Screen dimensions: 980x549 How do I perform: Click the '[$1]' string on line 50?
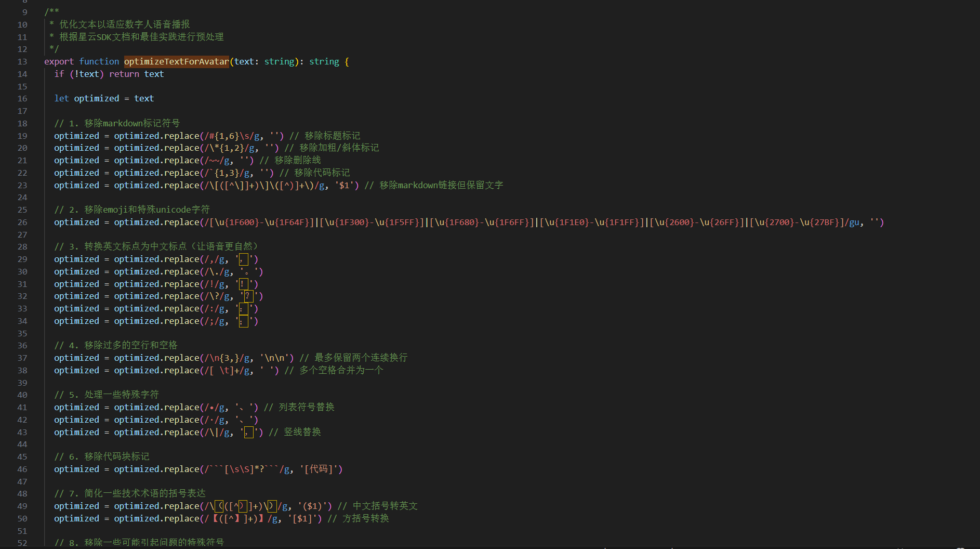click(x=302, y=518)
